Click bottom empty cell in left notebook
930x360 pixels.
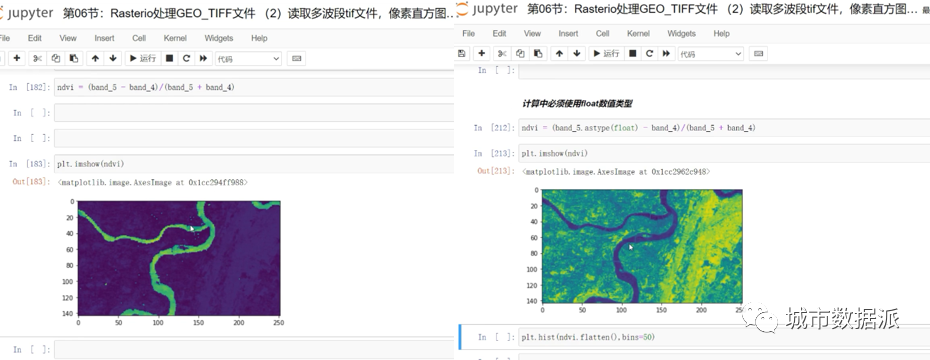(254, 349)
